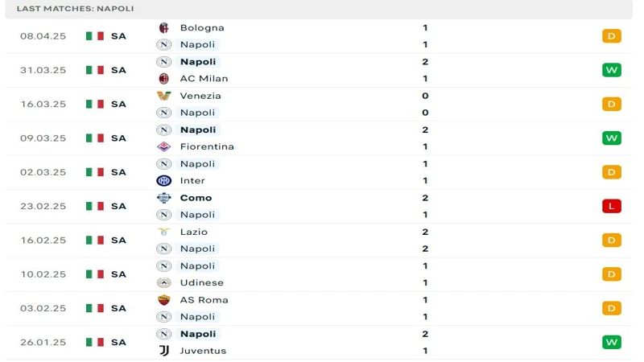Click the Fiorentina club crest icon
Viewport: 644px width, 362px height.
click(164, 146)
